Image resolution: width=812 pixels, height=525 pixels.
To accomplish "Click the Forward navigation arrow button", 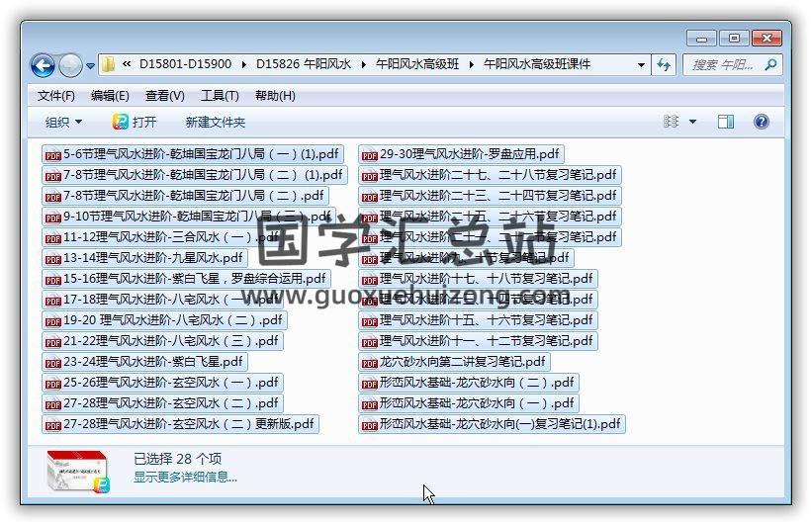I will click(x=70, y=66).
